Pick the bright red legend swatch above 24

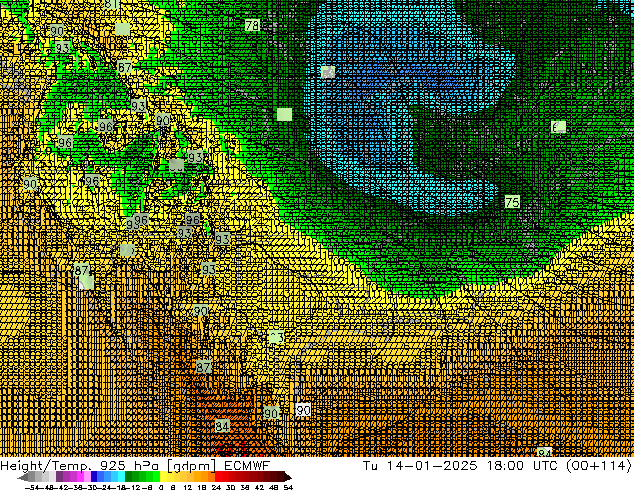tap(218, 476)
